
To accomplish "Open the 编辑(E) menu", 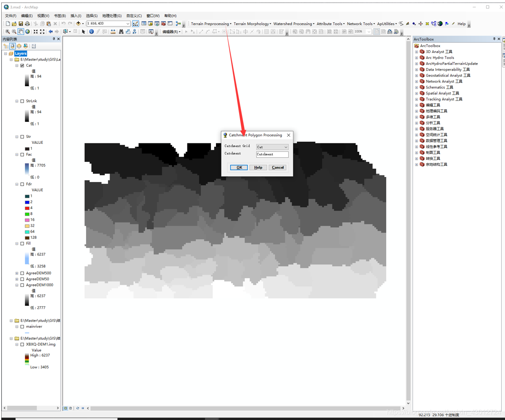I will 27,16.
